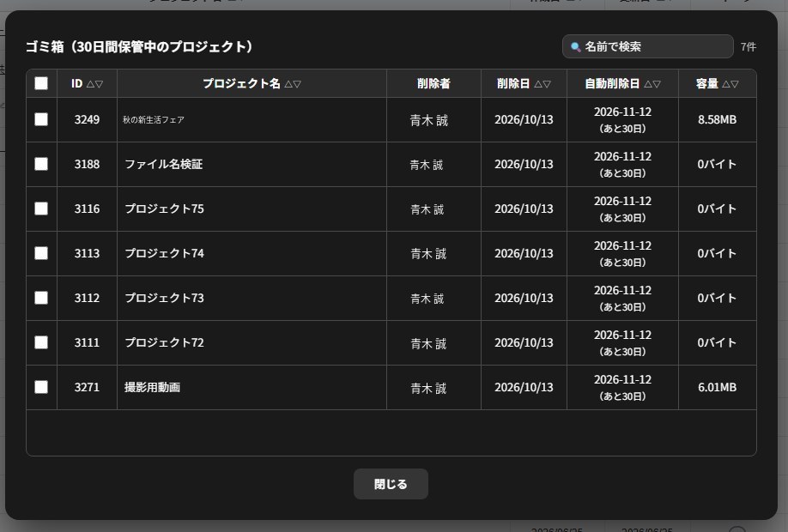Sort by 容量 arrow icons
This screenshot has height=532, width=788.
[x=730, y=84]
